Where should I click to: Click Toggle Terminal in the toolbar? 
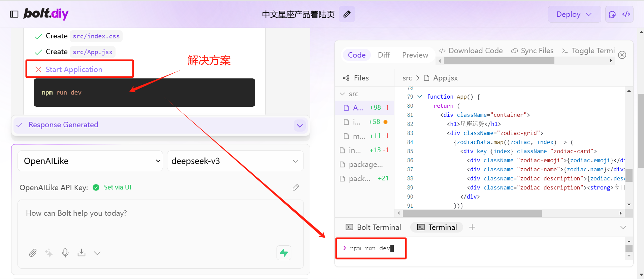(588, 51)
